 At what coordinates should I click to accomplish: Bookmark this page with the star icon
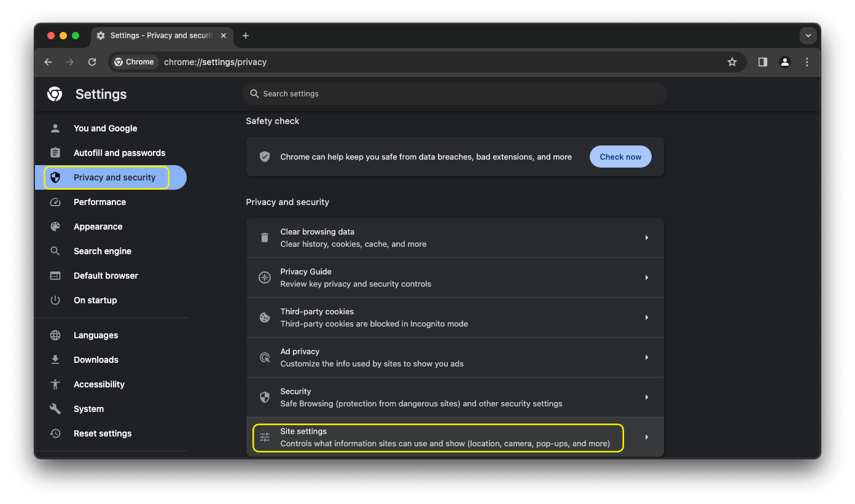point(732,62)
